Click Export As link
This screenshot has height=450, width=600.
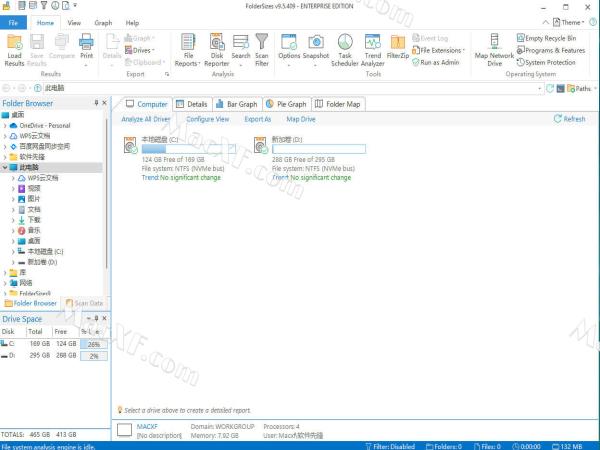258,119
